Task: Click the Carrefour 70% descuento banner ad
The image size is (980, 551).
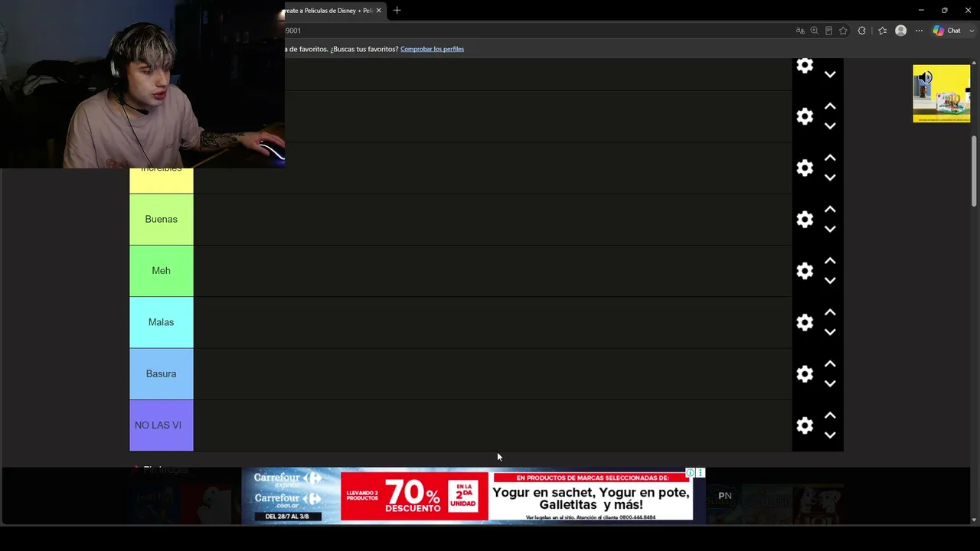Action: click(473, 496)
